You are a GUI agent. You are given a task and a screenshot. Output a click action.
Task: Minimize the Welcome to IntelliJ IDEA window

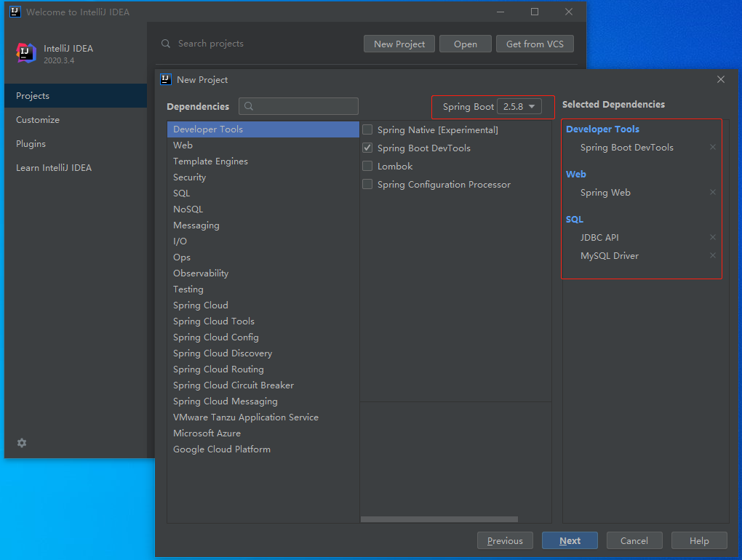tap(500, 12)
